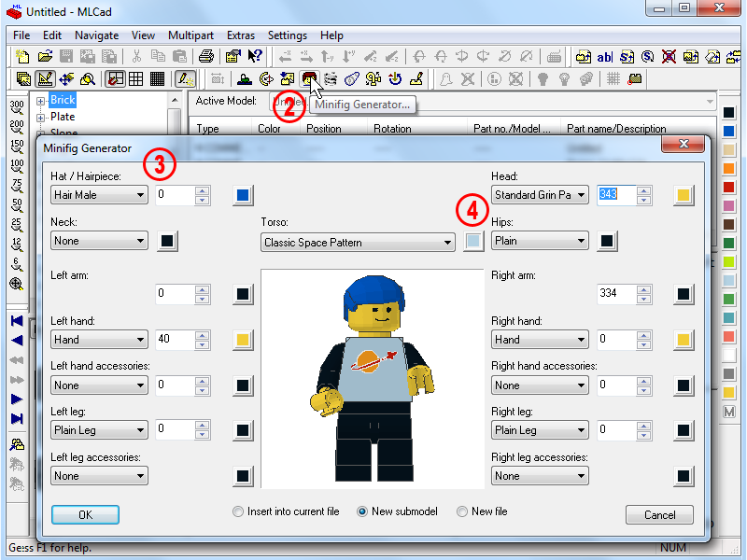Change the head yellow color swatch

pyautogui.click(x=684, y=195)
